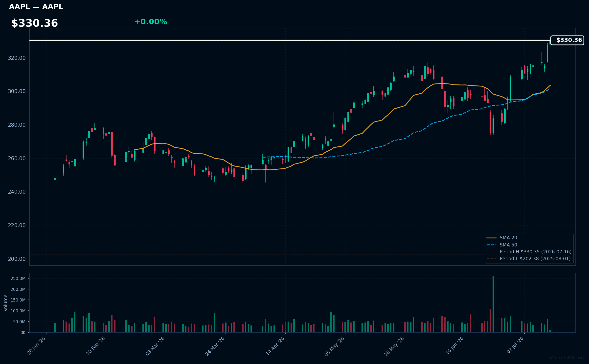Click the 220.00 price axis label
The height and width of the screenshot is (364, 589).
tap(17, 225)
